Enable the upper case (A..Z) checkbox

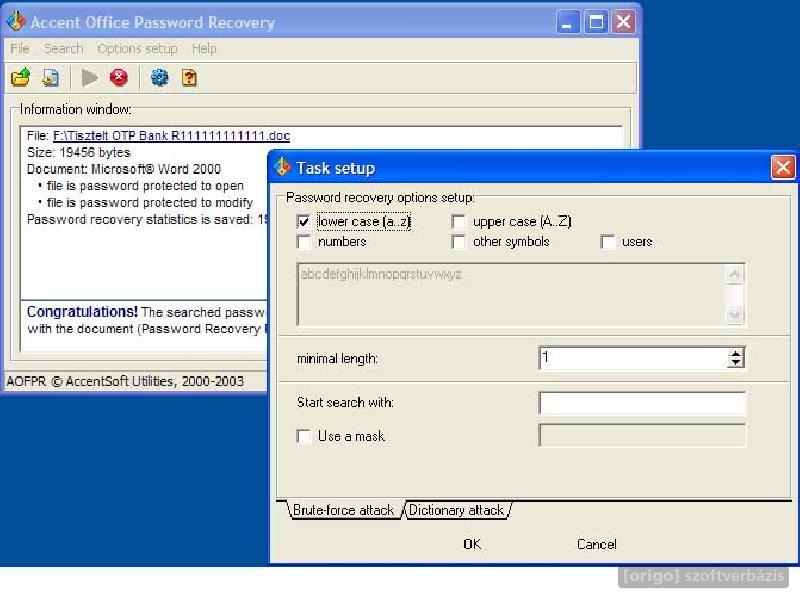[x=458, y=221]
